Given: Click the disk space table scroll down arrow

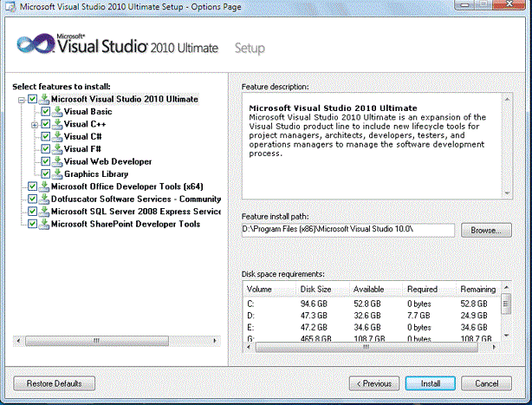Looking at the screenshot, I should pyautogui.click(x=506, y=336).
